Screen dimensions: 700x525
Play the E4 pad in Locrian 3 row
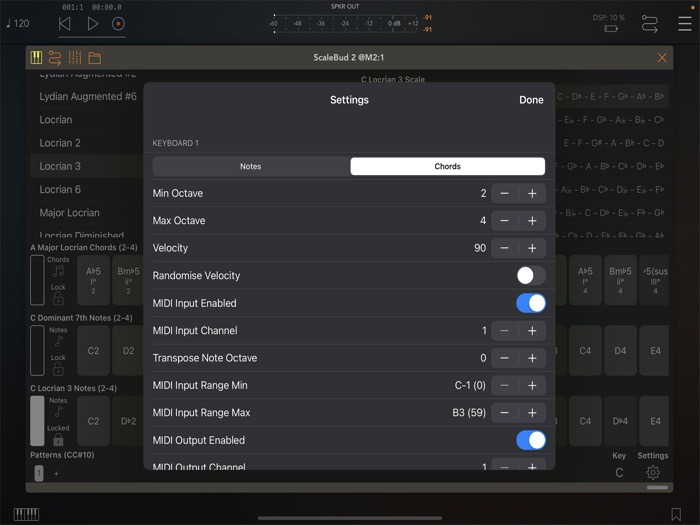click(655, 421)
